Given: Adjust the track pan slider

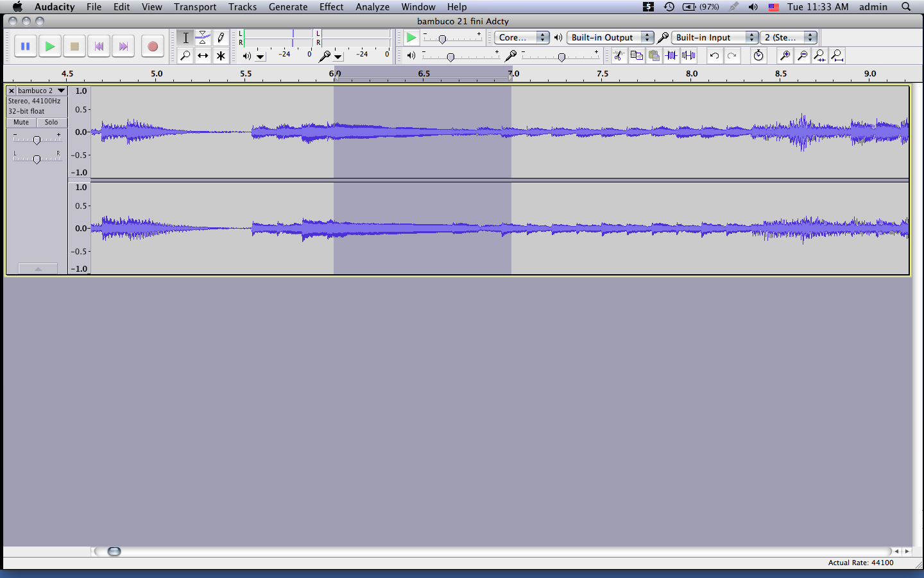Looking at the screenshot, I should pyautogui.click(x=37, y=158).
